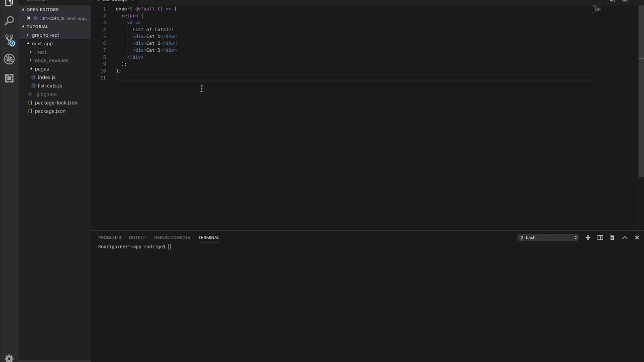
Task: Switch to the Debug Console tab
Action: (x=172, y=237)
